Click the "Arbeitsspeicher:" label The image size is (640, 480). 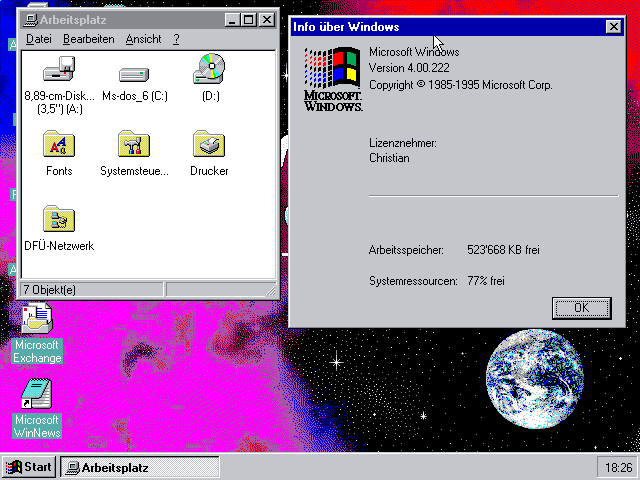click(406, 250)
